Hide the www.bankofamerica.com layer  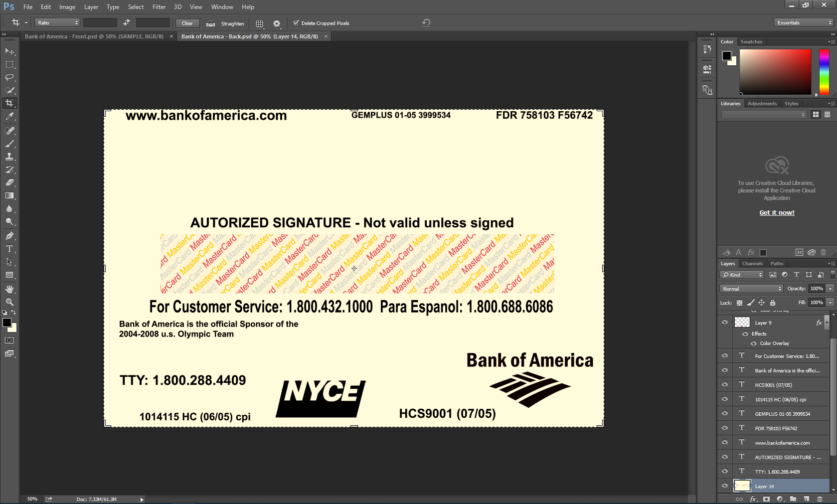tap(725, 442)
